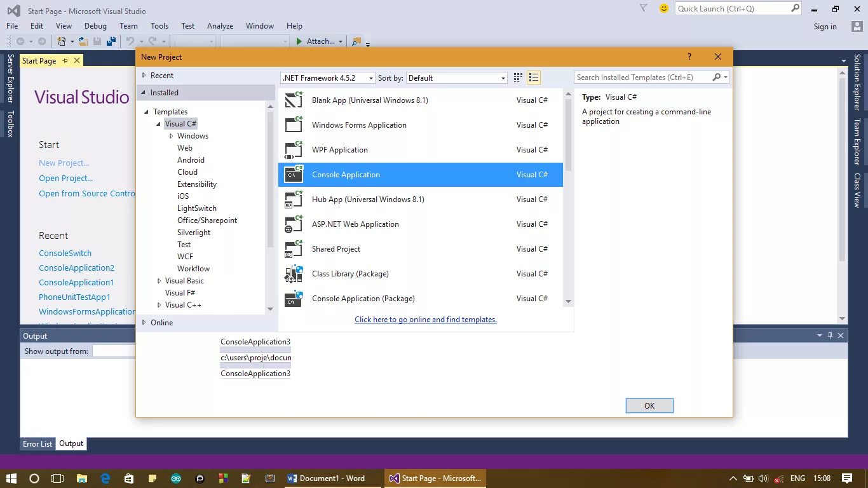Image resolution: width=868 pixels, height=488 pixels.
Task: Click the project Name field ConsoleApplication3
Action: 255,342
